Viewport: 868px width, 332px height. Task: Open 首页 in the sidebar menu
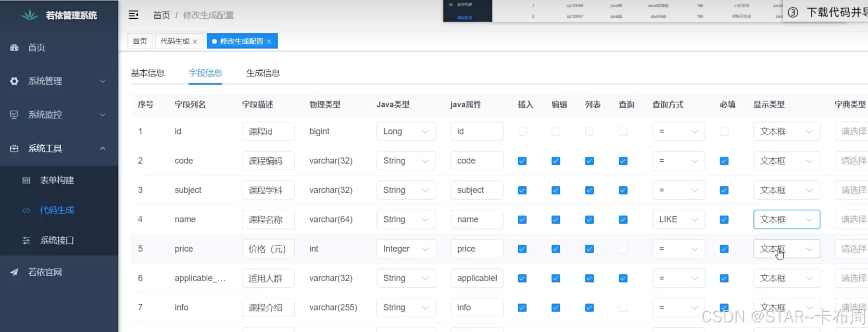click(59, 48)
